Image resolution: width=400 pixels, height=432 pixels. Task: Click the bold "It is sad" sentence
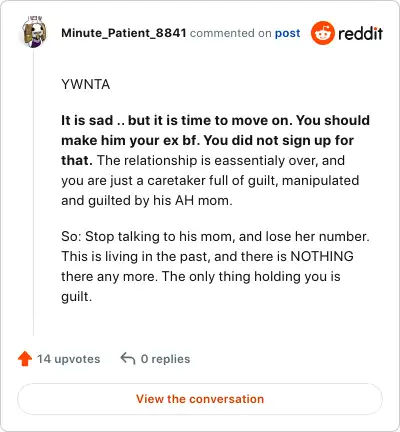178,120
